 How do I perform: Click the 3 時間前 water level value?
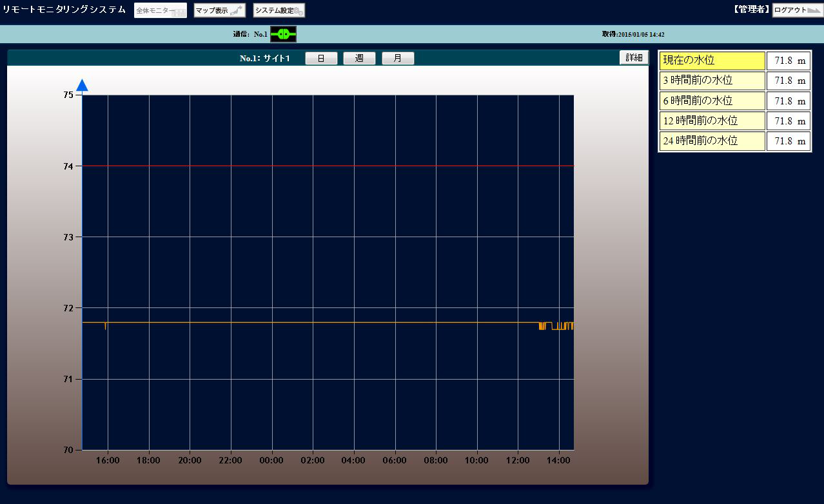789,81
